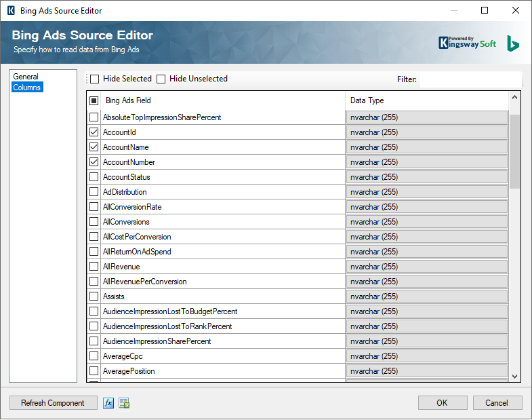
Task: Click the app K icon in title bar
Action: click(11, 11)
